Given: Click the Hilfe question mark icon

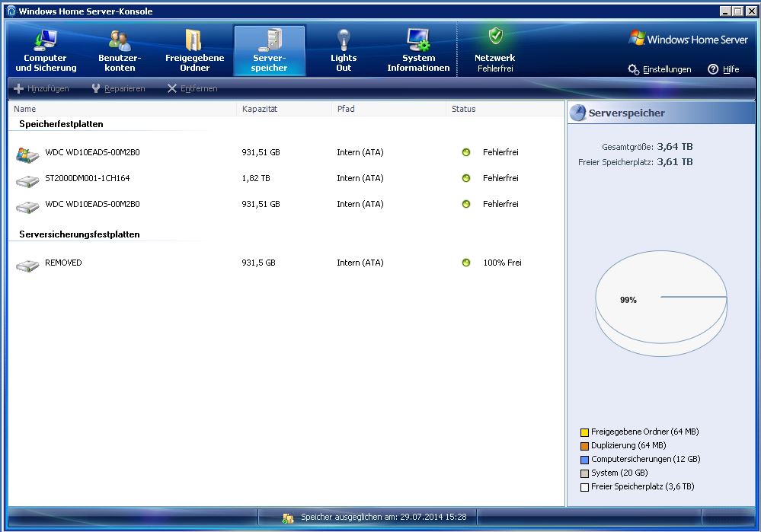Looking at the screenshot, I should [713, 69].
